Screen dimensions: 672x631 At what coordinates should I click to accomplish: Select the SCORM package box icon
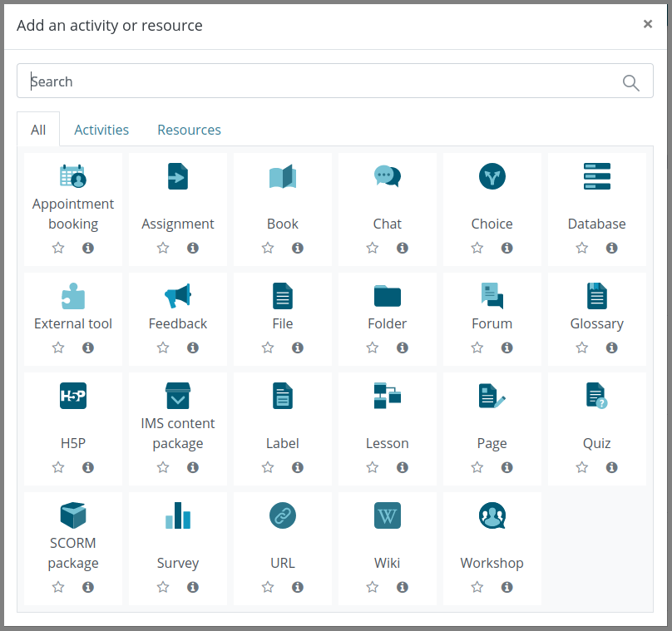(73, 515)
